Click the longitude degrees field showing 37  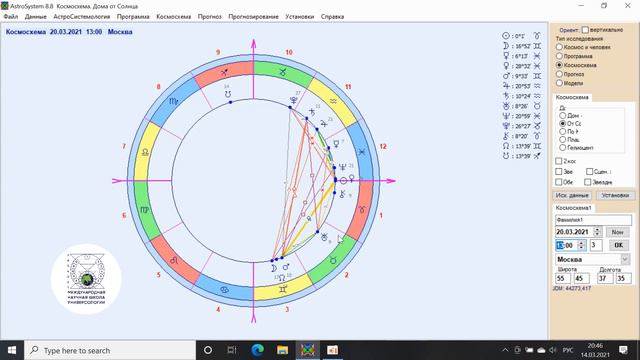605,278
